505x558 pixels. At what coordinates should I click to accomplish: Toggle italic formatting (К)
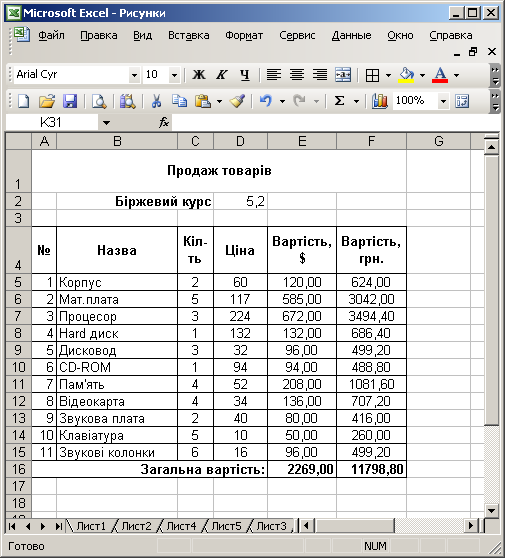[x=222, y=75]
